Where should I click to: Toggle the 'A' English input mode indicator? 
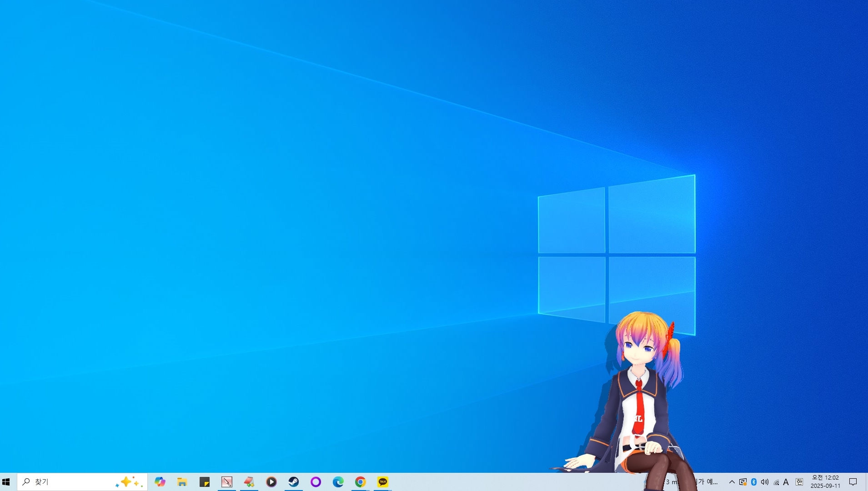786,482
